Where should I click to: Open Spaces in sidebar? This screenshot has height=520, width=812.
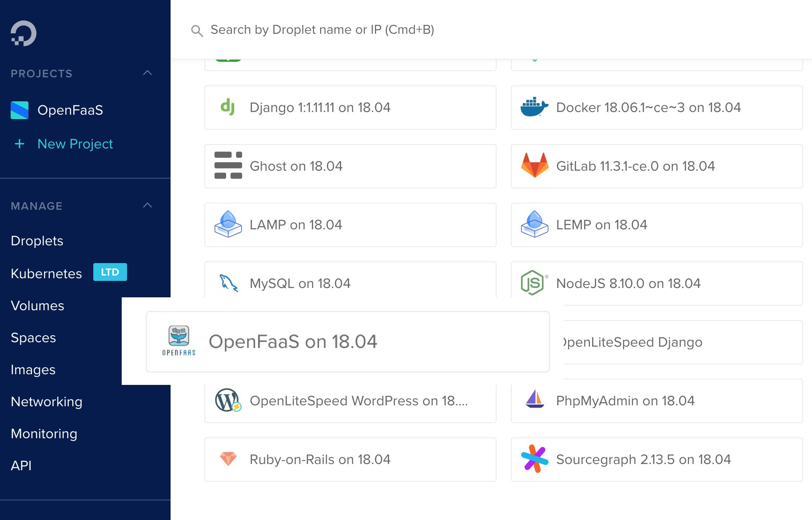pyautogui.click(x=33, y=338)
